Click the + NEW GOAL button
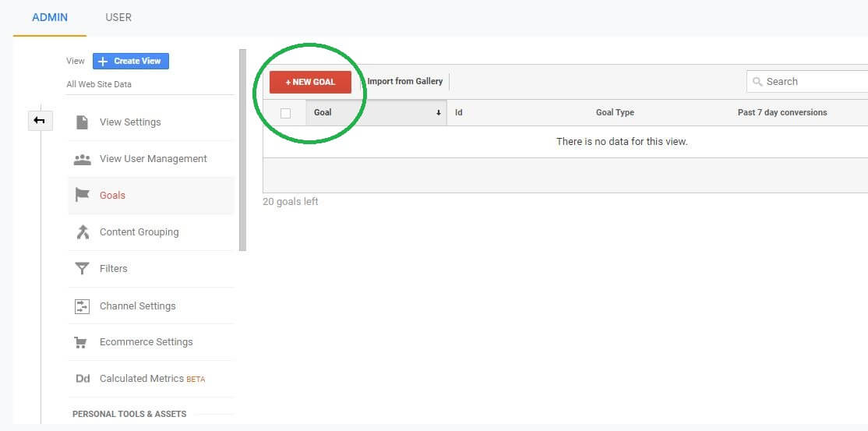Screen dimensions: 868x431 (310, 82)
